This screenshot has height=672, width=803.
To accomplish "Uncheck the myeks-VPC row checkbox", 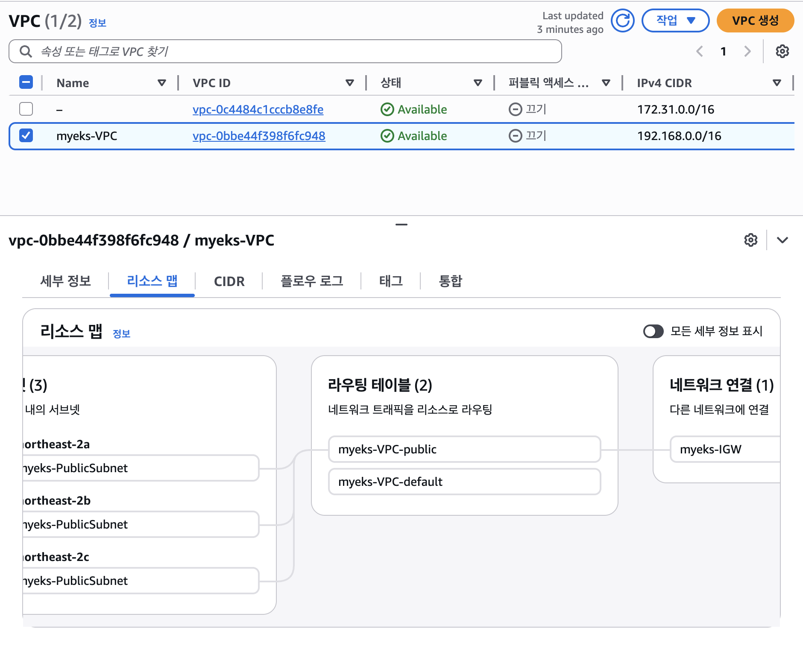I will point(26,136).
